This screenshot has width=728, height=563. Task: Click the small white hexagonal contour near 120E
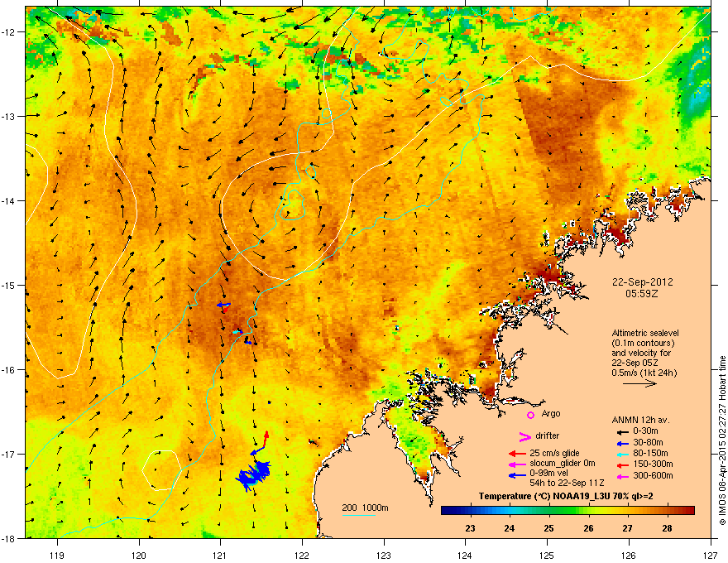tap(161, 470)
